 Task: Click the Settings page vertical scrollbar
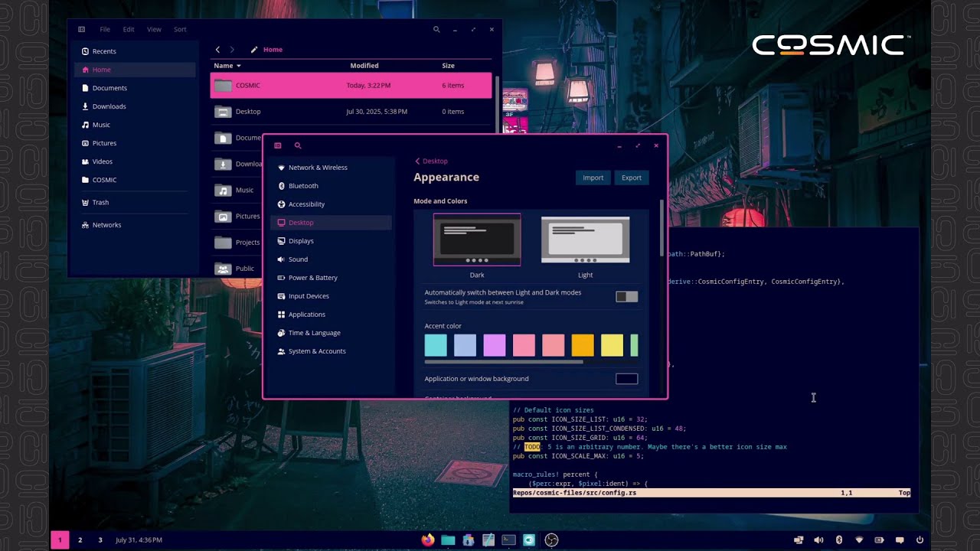pos(662,229)
